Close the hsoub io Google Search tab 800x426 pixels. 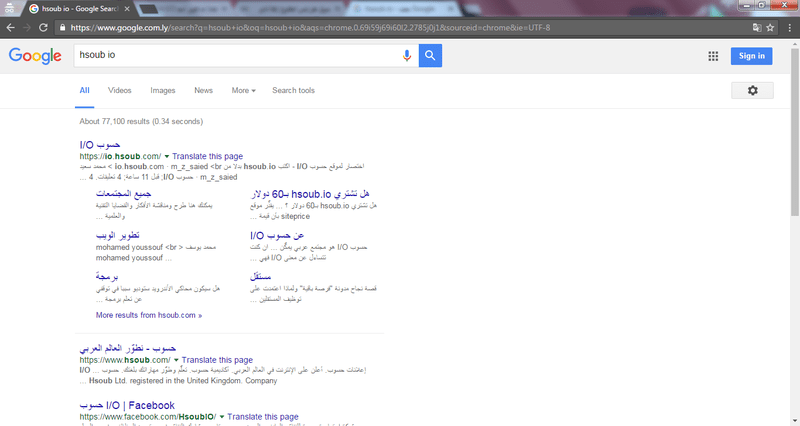[x=127, y=9]
